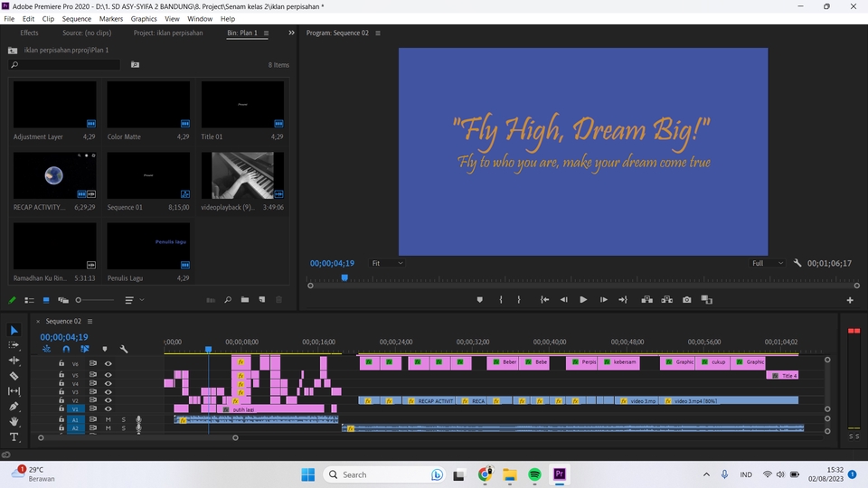Open Program: Sequence 02 panel menu

378,33
